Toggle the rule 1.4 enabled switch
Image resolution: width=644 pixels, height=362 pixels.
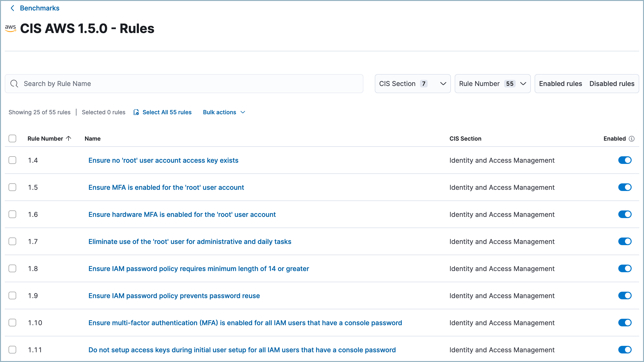pyautogui.click(x=625, y=160)
